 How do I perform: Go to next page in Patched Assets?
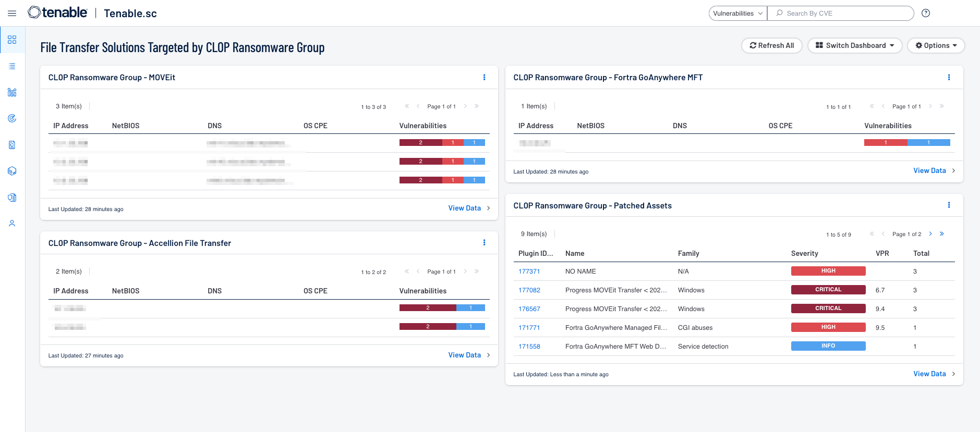point(930,234)
